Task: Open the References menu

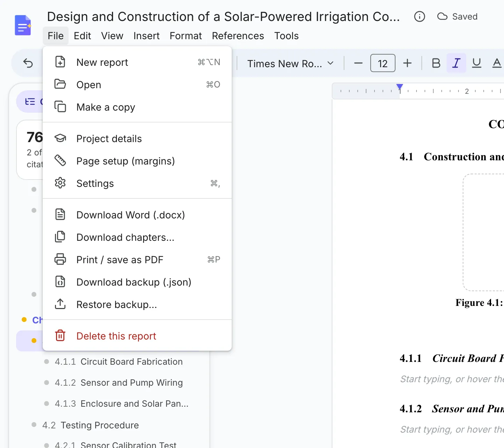Action: tap(238, 36)
